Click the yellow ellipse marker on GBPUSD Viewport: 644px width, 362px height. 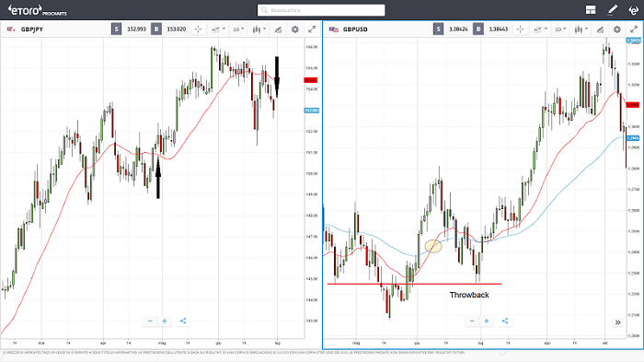pyautogui.click(x=433, y=246)
